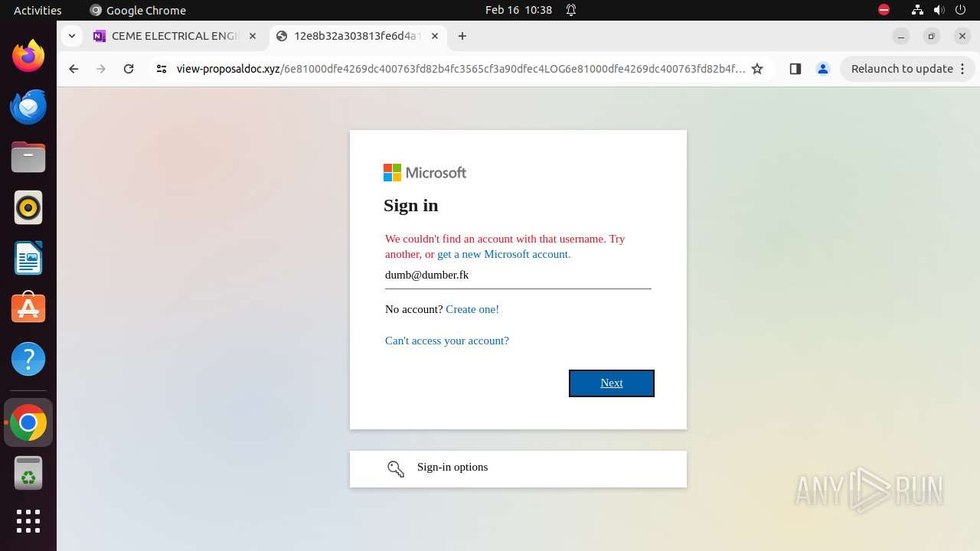Open a new tab
The image size is (980, 551).
462,36
